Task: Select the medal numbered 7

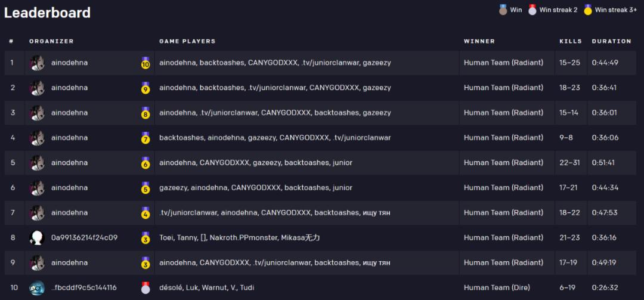Action: click(x=145, y=138)
